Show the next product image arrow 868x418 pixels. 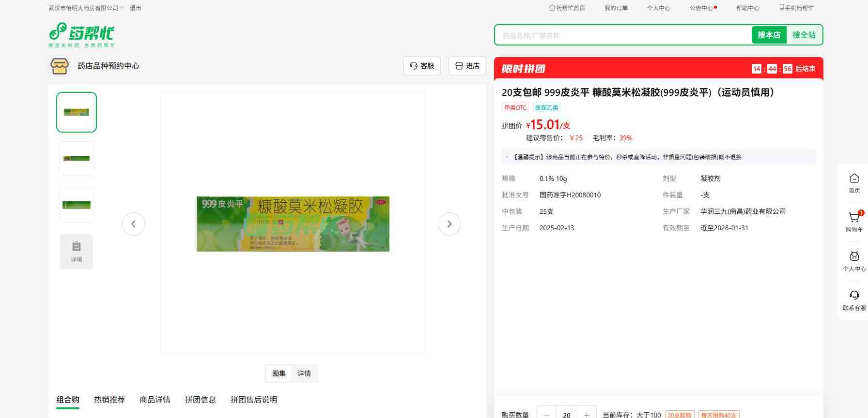[x=449, y=224]
